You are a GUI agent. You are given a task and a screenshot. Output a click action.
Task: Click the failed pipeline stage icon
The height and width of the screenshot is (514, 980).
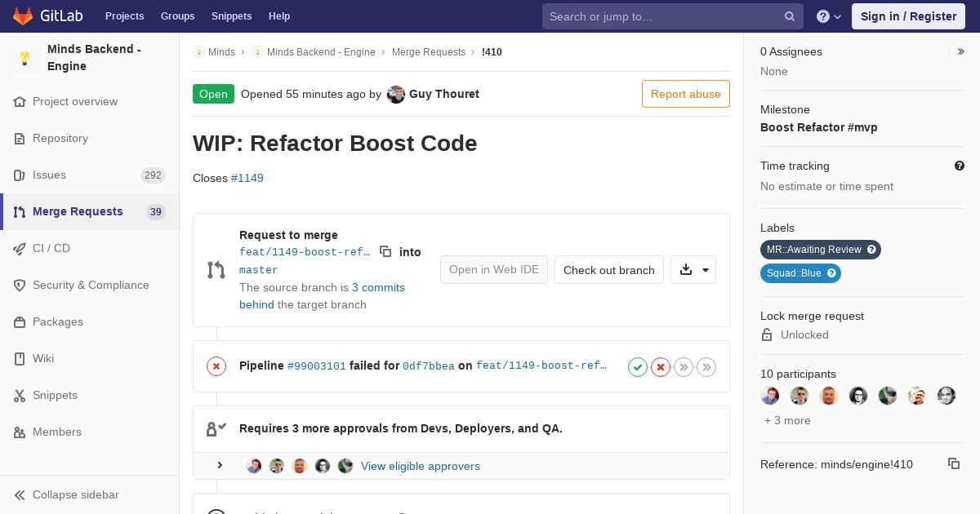coord(661,367)
